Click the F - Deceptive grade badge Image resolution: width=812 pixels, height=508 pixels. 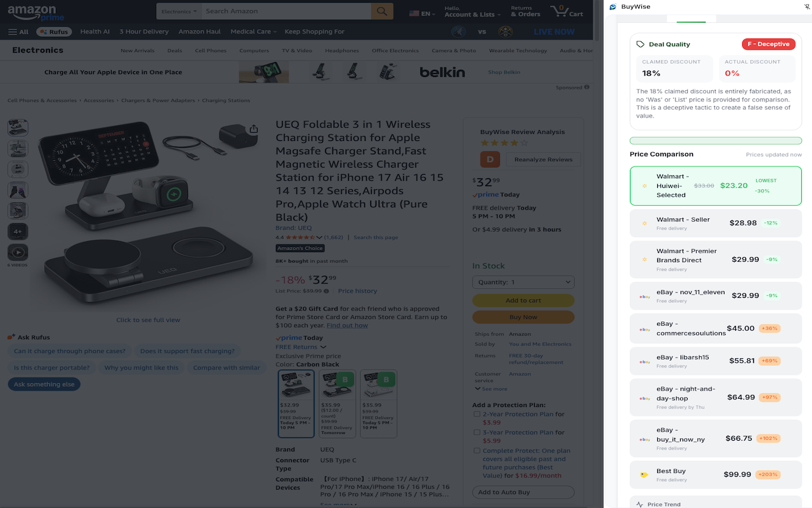(768, 44)
